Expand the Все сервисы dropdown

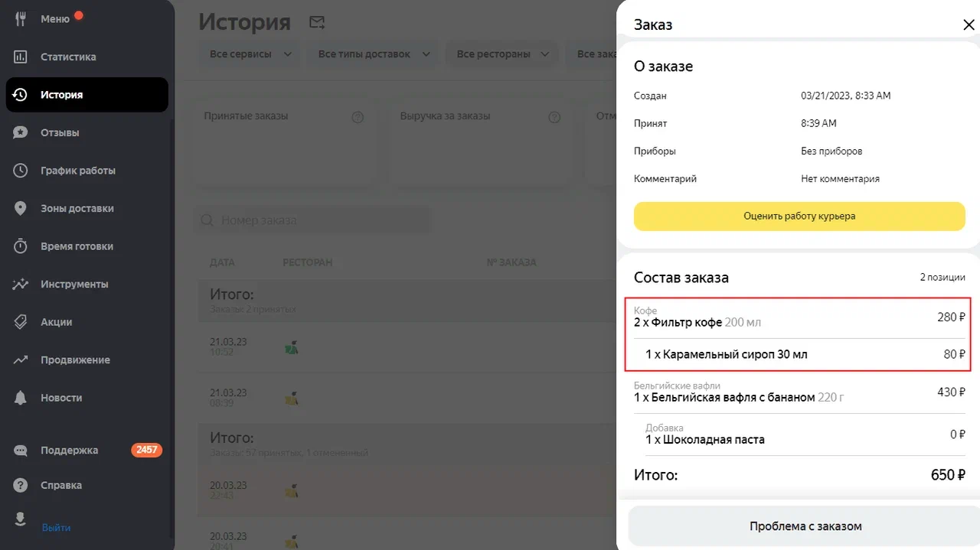point(250,54)
